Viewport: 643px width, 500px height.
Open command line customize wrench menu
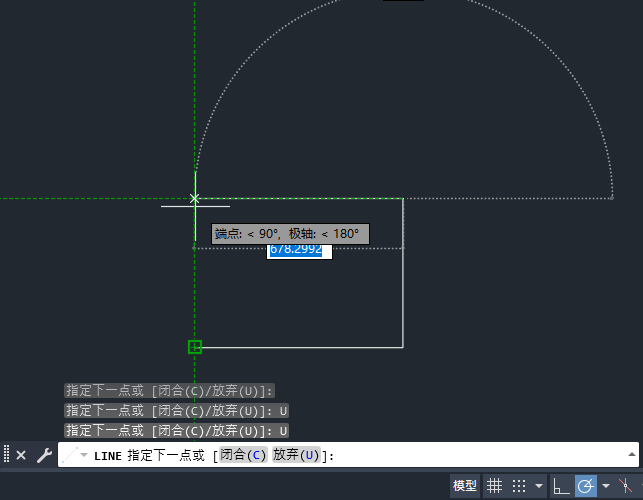pyautogui.click(x=44, y=455)
